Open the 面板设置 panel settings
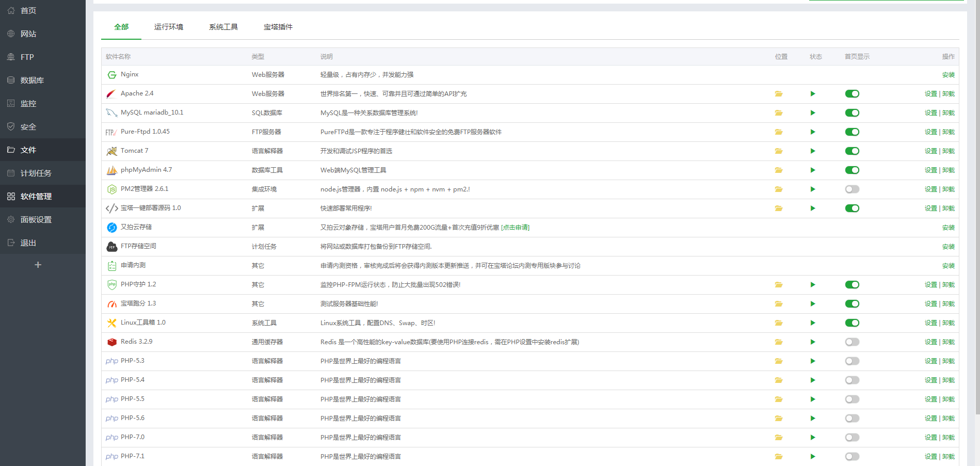980x466 pixels. [43, 219]
